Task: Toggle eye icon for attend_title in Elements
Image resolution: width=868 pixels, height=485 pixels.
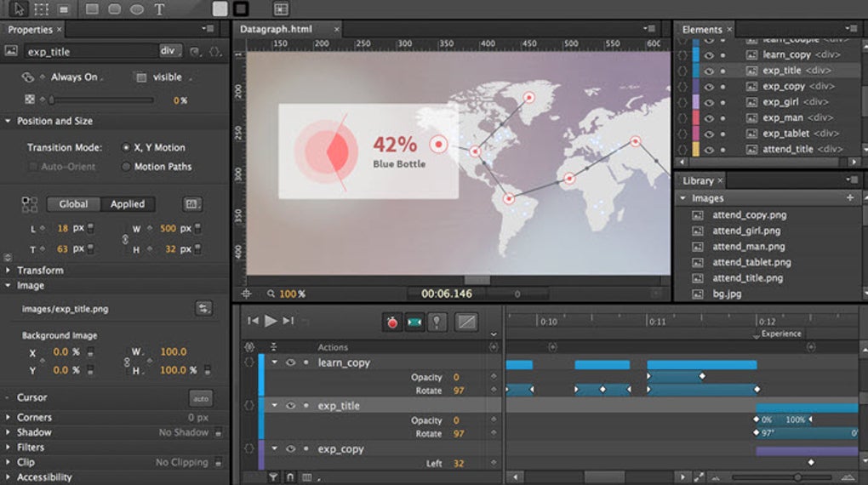Action: coord(709,150)
